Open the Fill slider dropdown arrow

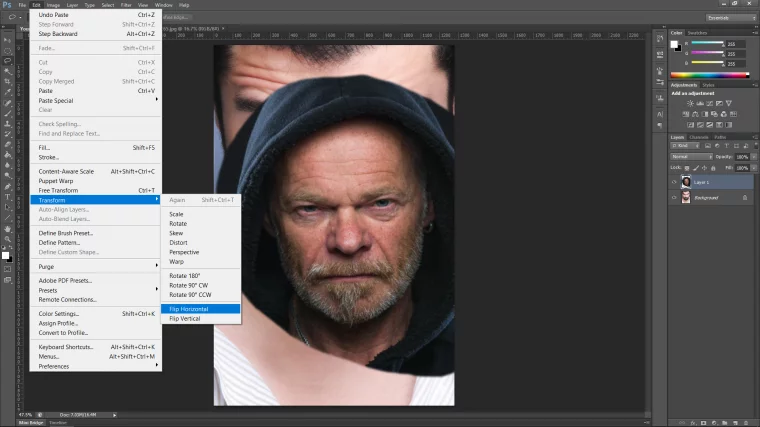point(754,168)
